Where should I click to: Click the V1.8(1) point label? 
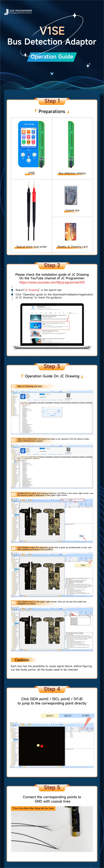86,715
